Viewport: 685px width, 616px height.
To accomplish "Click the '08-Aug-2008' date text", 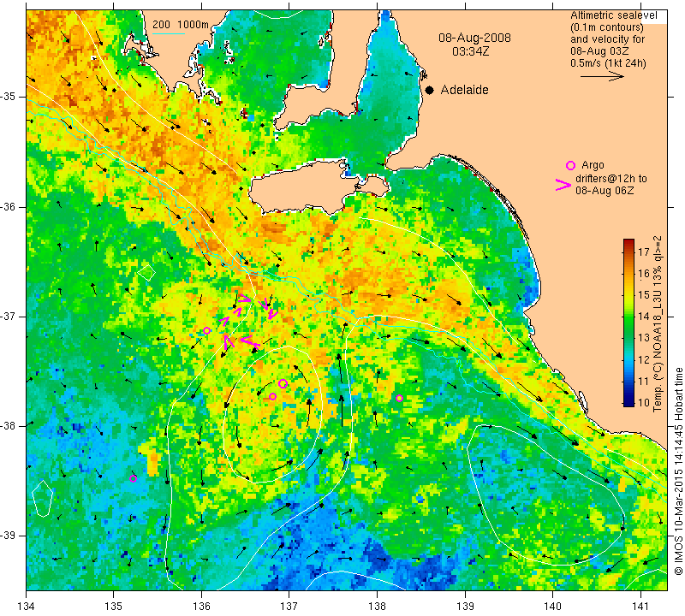I will coord(474,38).
